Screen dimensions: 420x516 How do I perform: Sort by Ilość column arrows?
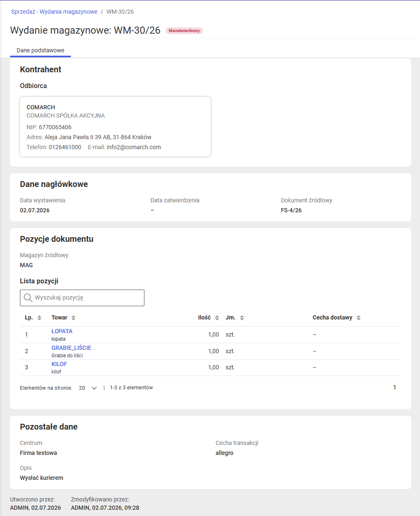[x=217, y=318]
